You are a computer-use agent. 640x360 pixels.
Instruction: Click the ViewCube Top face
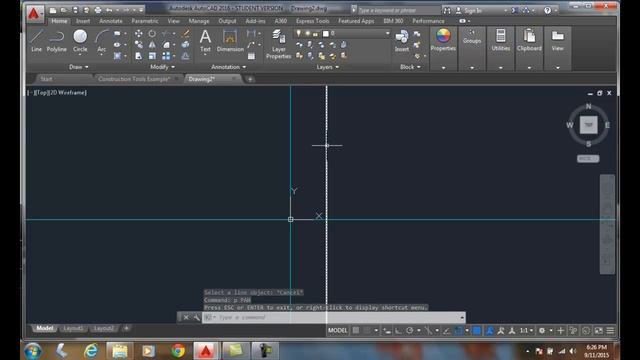(589, 124)
